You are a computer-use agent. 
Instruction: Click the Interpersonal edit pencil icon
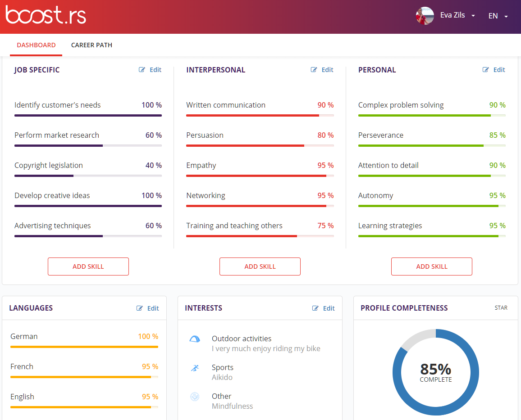(314, 70)
